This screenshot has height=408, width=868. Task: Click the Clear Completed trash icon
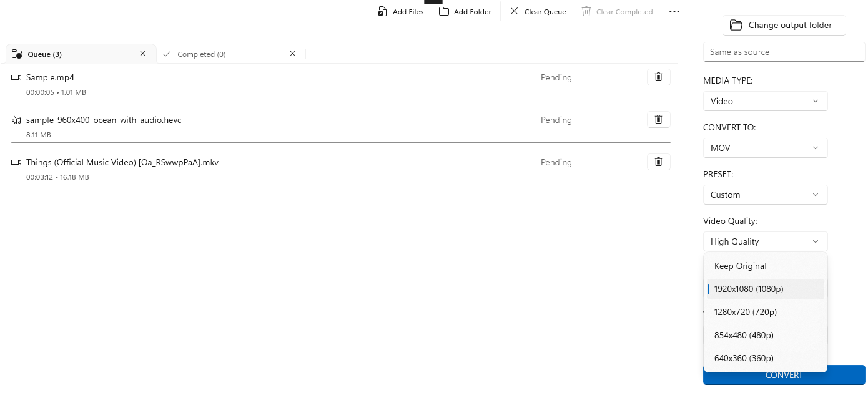[586, 11]
